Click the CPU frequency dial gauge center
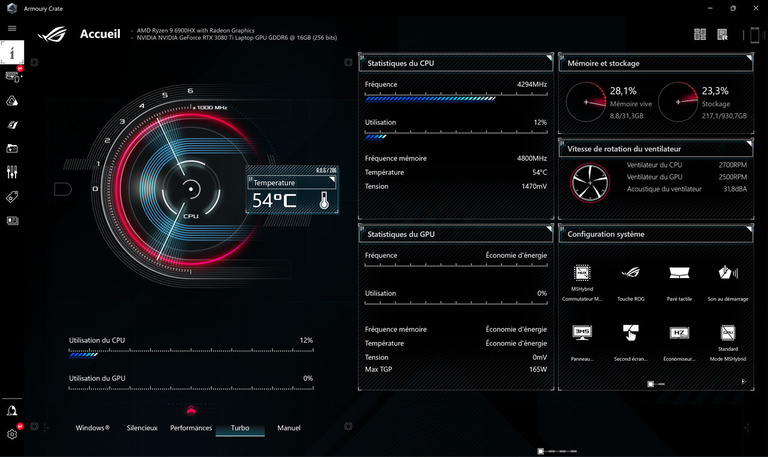Screen dimensions: 768x457 pos(191,189)
